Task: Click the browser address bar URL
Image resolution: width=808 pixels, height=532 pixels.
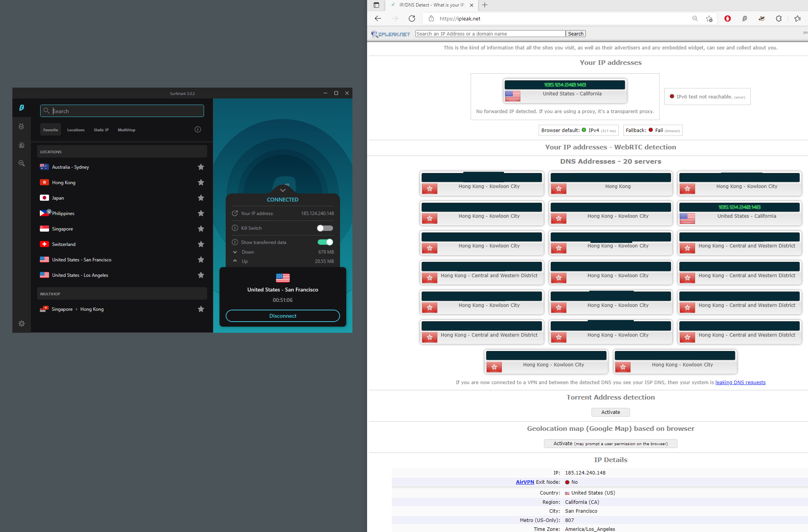Action: pos(460,19)
